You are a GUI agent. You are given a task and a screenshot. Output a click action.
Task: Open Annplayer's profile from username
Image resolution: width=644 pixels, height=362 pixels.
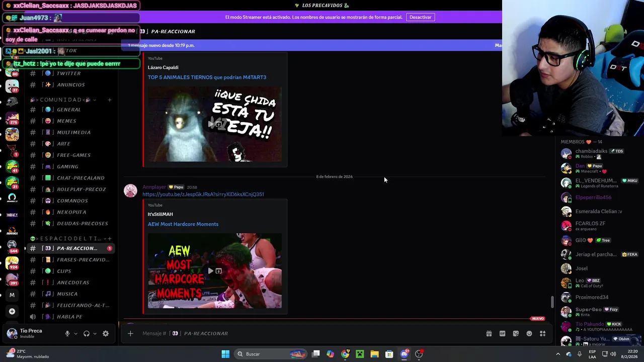(x=154, y=187)
